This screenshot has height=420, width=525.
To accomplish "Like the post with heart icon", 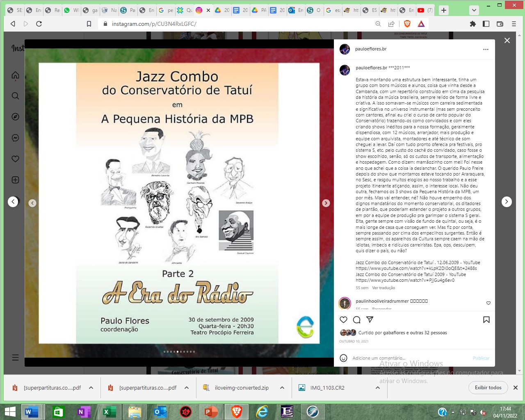I will [344, 320].
